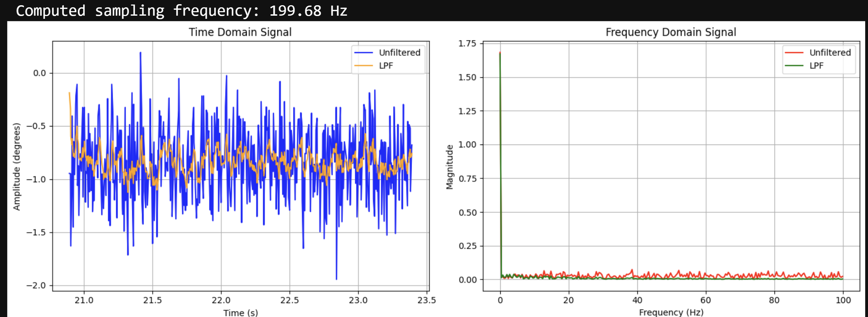This screenshot has height=317, width=868.
Task: Click the 1.25 magnitude tick label
Action: 467,111
